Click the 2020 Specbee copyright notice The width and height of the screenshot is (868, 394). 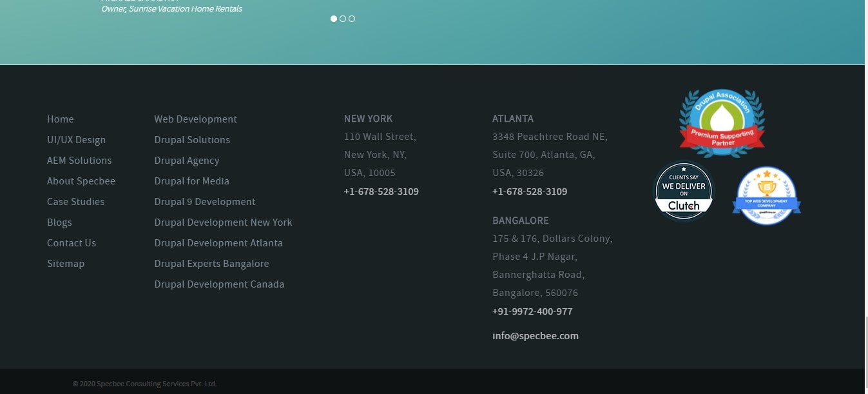145,384
